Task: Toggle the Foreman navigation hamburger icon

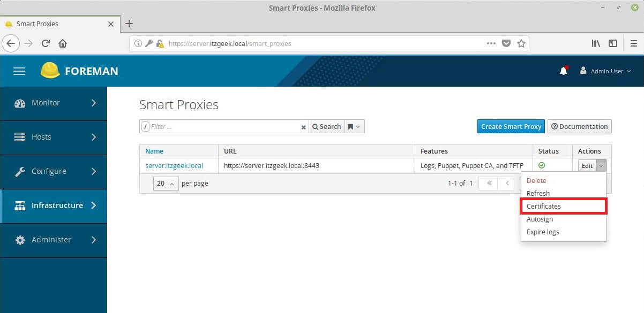Action: point(19,71)
